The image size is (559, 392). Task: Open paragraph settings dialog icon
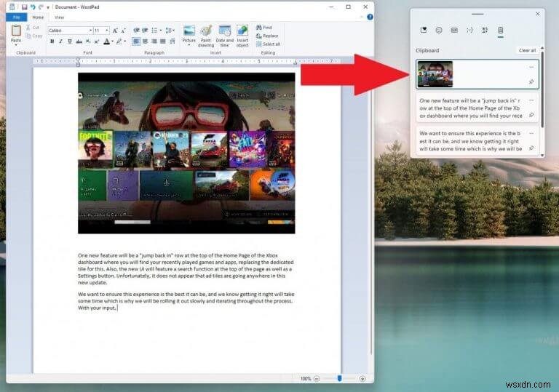[173, 41]
